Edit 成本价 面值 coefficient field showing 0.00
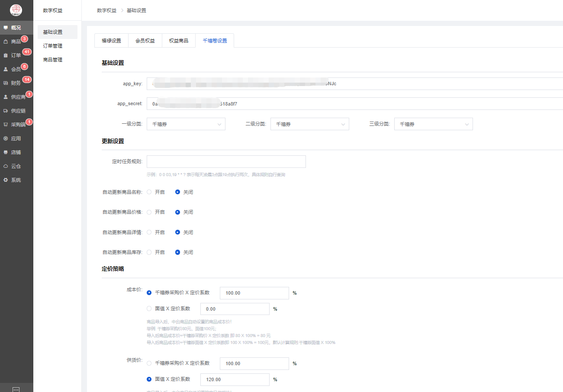 (235, 309)
